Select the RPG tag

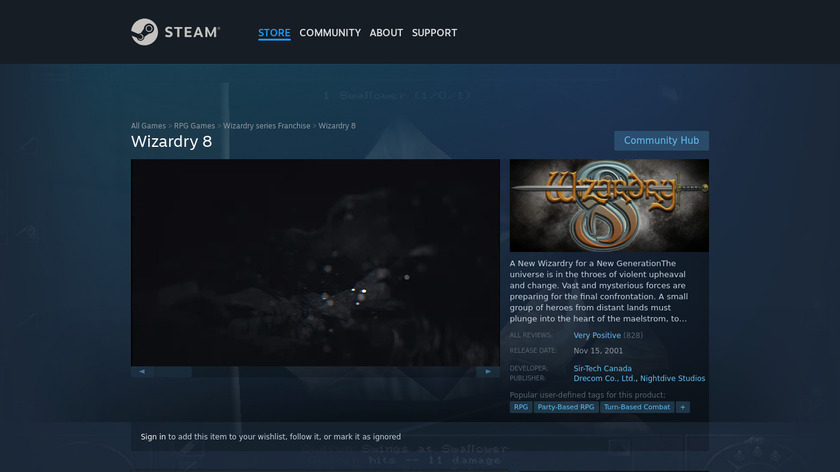521,407
